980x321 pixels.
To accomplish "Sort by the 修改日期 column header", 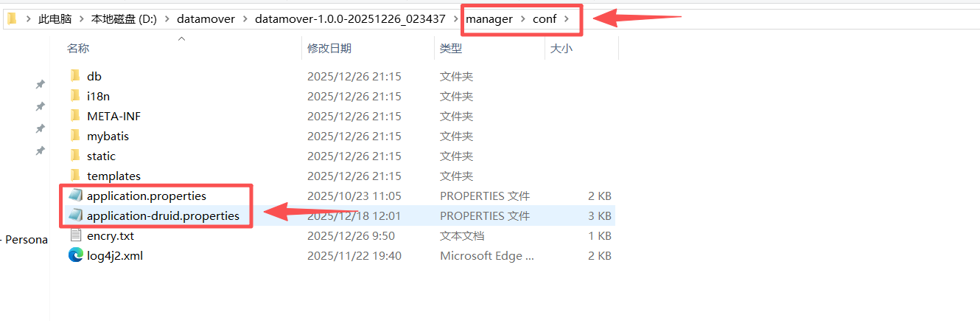I will point(329,48).
